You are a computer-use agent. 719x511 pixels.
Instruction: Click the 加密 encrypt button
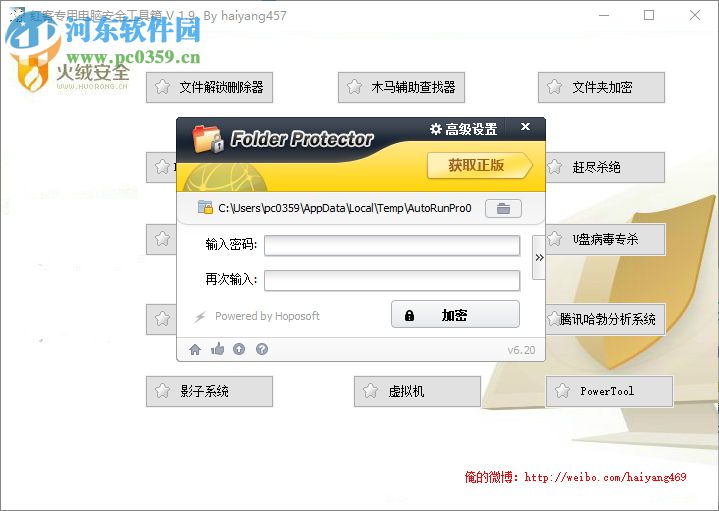click(x=455, y=315)
